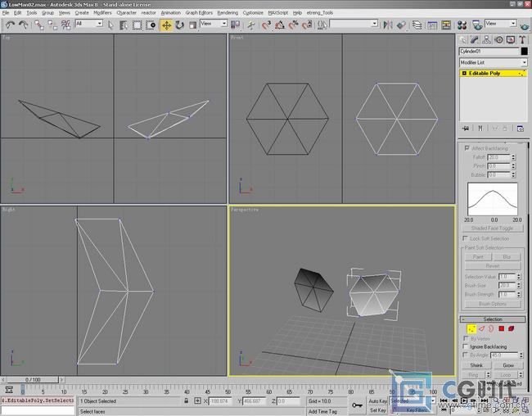Click the Bind to Space Warp icon
Screen dimensions: 532x416
pos(65,25)
